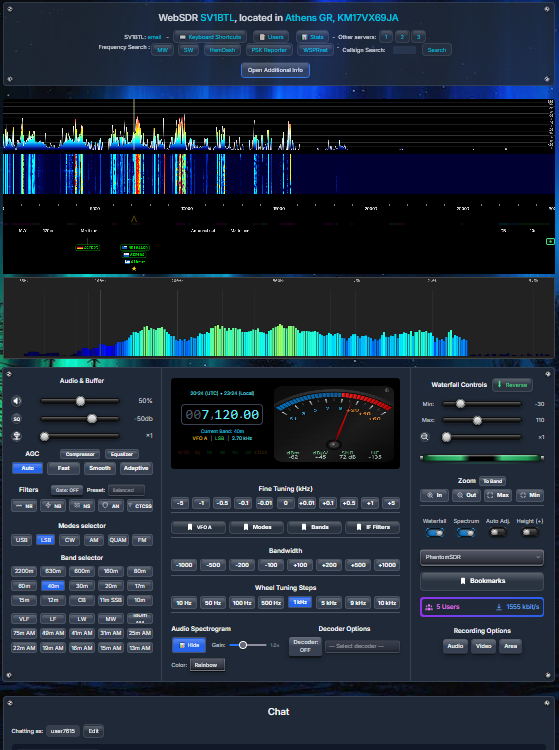Hide the audio spectrogram
The height and width of the screenshot is (750, 559).
(x=189, y=645)
